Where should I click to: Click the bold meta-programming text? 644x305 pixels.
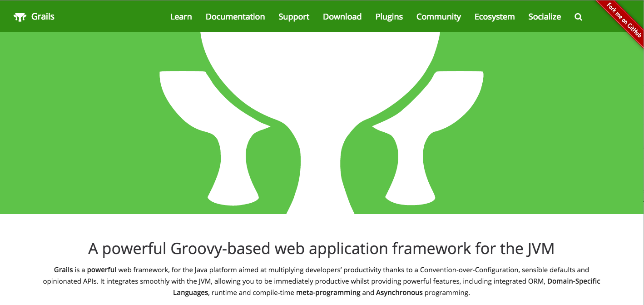click(x=328, y=293)
